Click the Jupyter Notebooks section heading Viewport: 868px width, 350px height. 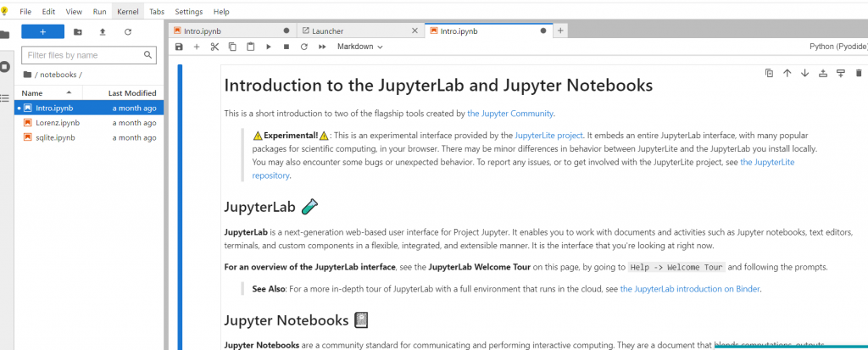(x=296, y=320)
